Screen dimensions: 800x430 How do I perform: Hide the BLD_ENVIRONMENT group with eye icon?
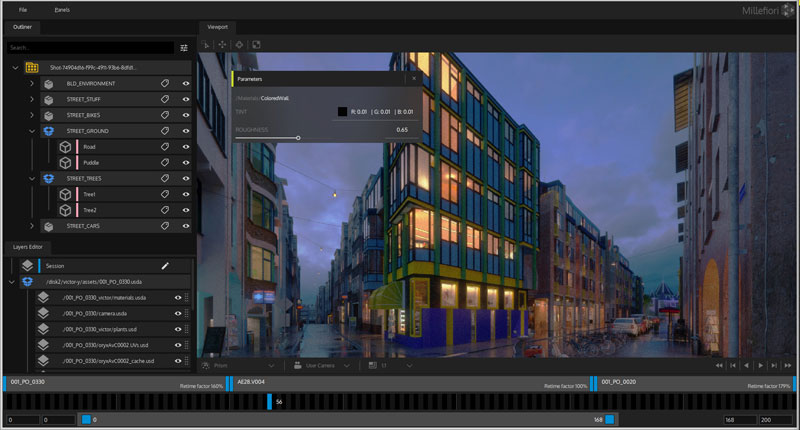(x=186, y=84)
